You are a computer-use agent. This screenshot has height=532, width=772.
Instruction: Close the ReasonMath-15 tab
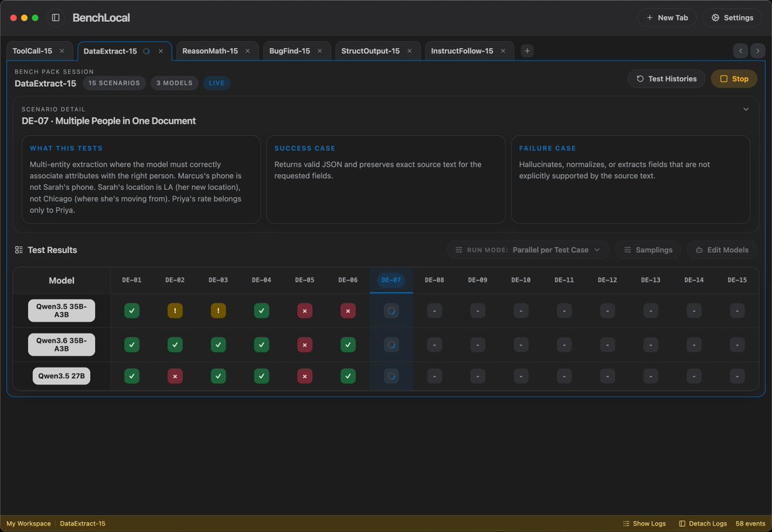[248, 51]
